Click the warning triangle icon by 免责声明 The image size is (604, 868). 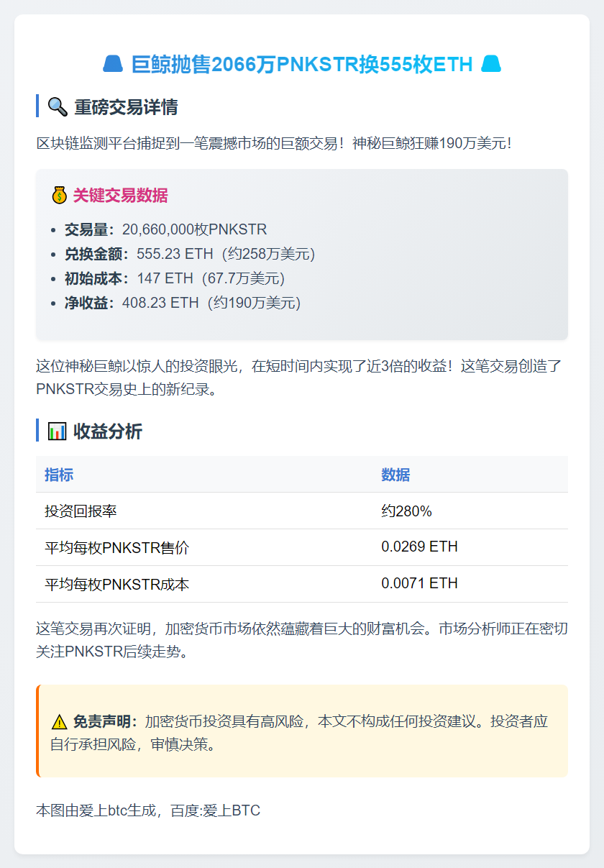(x=59, y=722)
